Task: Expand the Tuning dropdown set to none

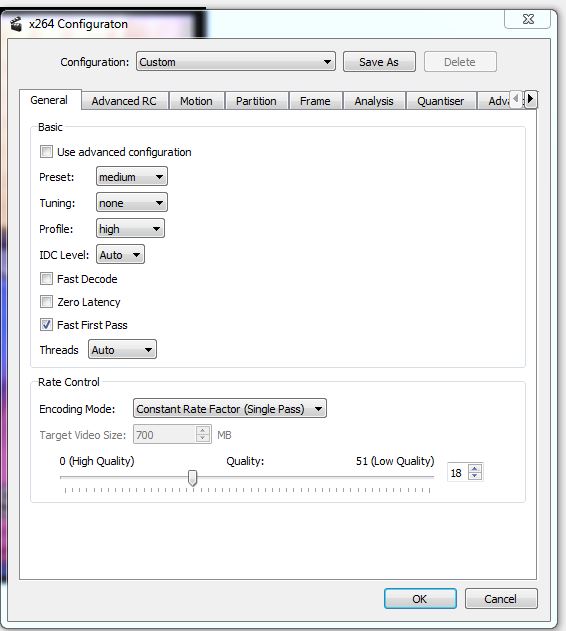Action: pyautogui.click(x=132, y=202)
